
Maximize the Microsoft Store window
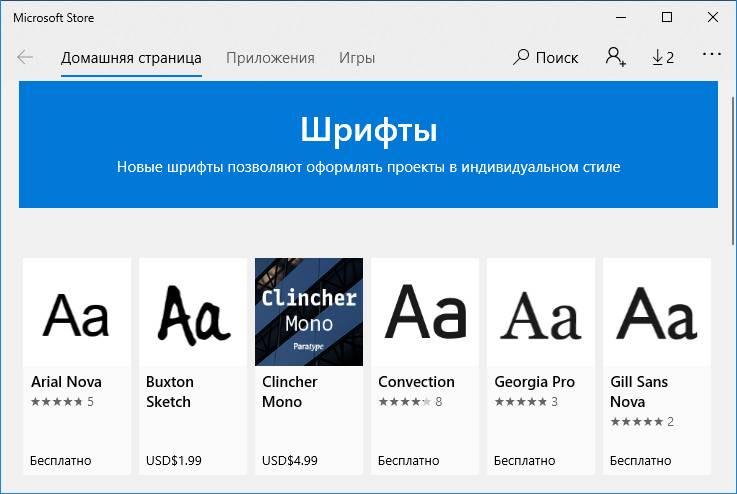pos(666,17)
